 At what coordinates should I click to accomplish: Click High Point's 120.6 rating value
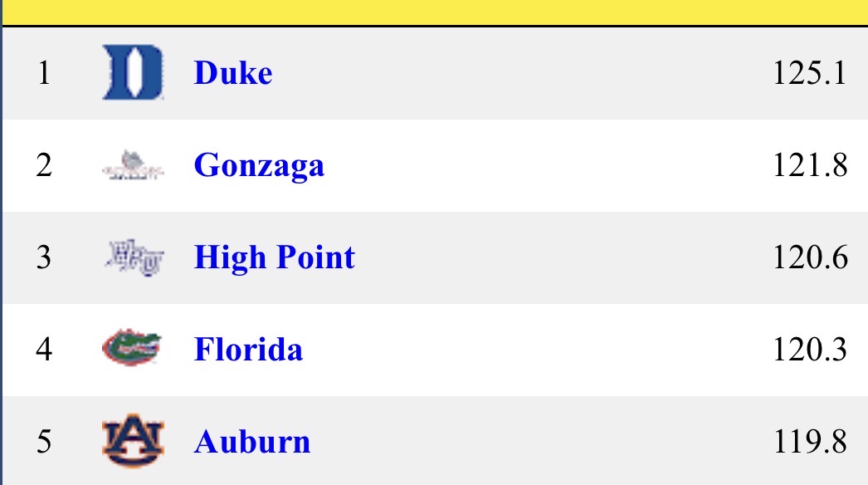809,257
